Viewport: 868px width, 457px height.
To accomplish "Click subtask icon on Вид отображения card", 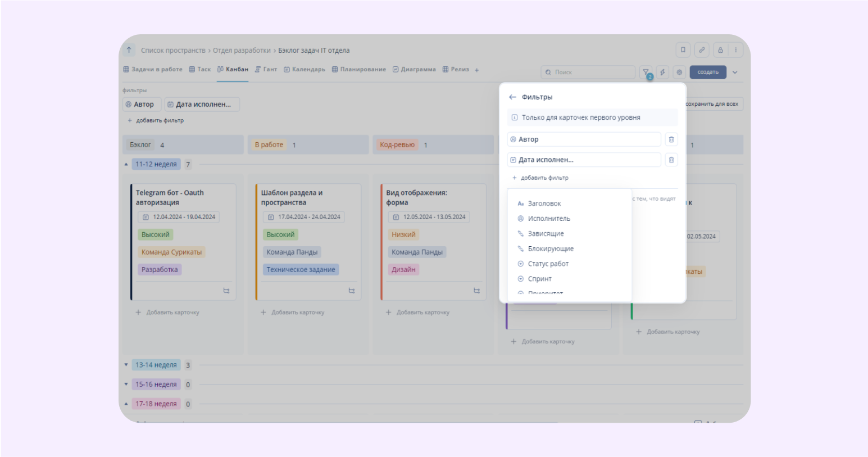I will (x=476, y=291).
